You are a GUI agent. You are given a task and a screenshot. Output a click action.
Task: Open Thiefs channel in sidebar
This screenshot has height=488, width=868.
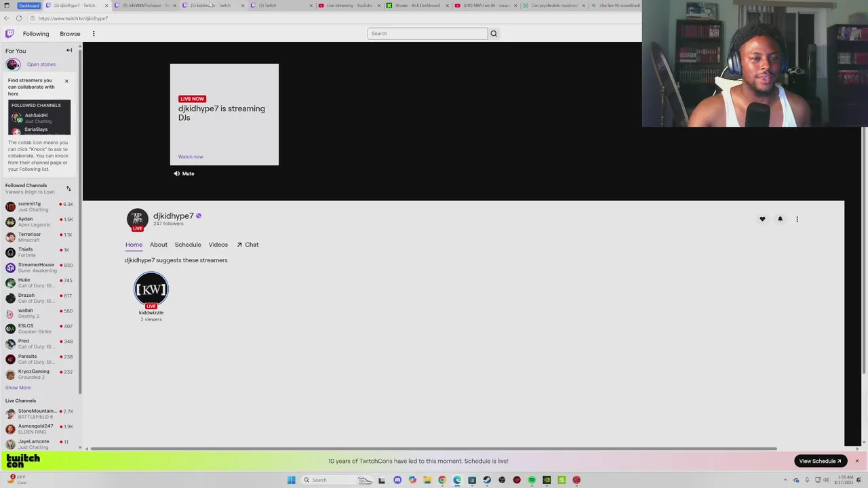(x=39, y=252)
